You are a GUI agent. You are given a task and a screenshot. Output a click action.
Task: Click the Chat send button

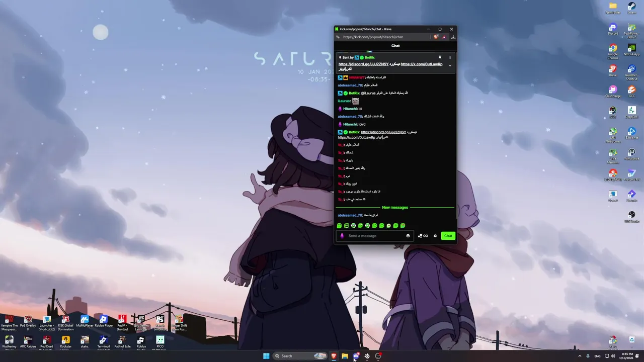[448, 236]
